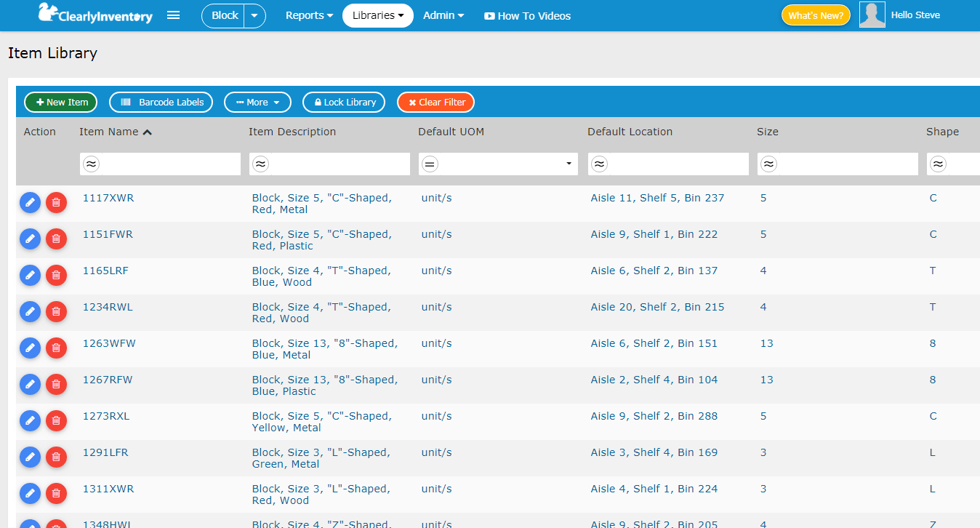The height and width of the screenshot is (528, 980).
Task: Open the hamburger navigation menu
Action: coord(173,15)
